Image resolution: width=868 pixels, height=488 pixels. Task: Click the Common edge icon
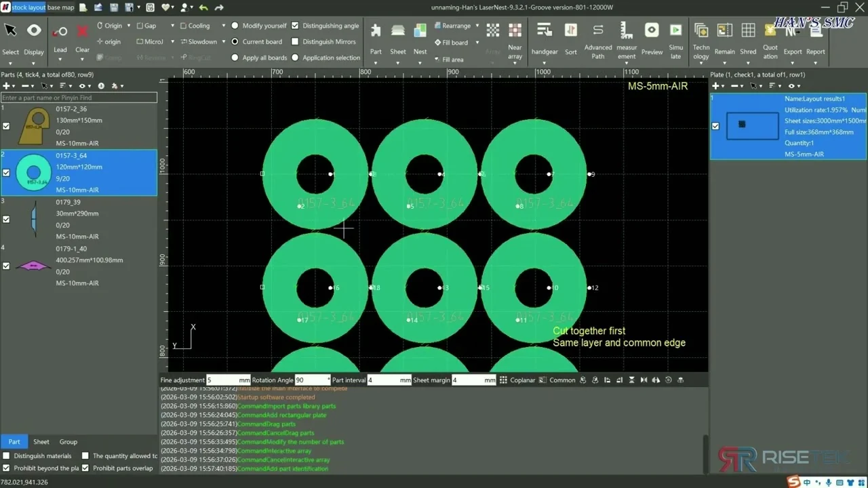click(542, 380)
